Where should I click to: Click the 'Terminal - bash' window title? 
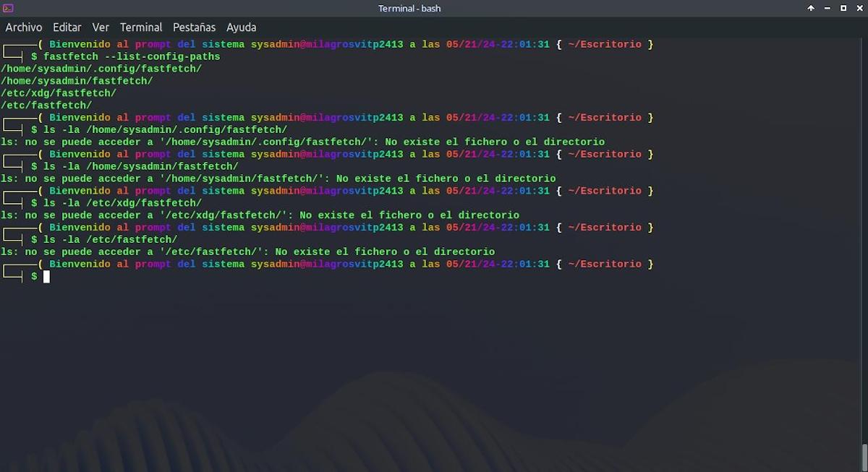click(x=409, y=8)
